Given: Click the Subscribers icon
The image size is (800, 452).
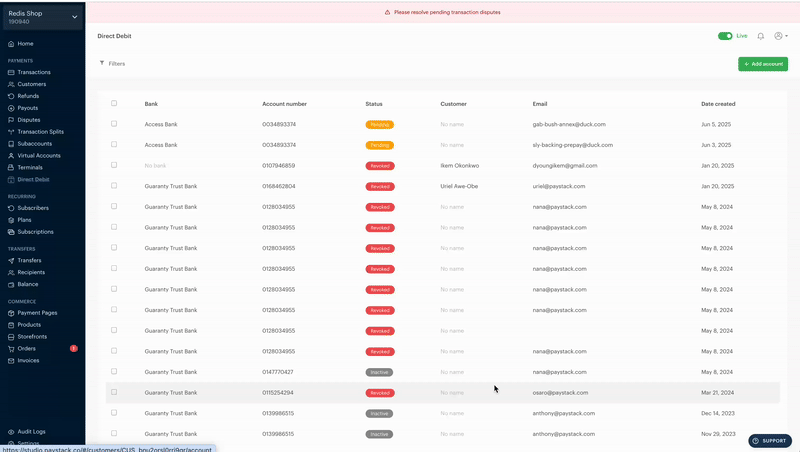Looking at the screenshot, I should coord(11,208).
